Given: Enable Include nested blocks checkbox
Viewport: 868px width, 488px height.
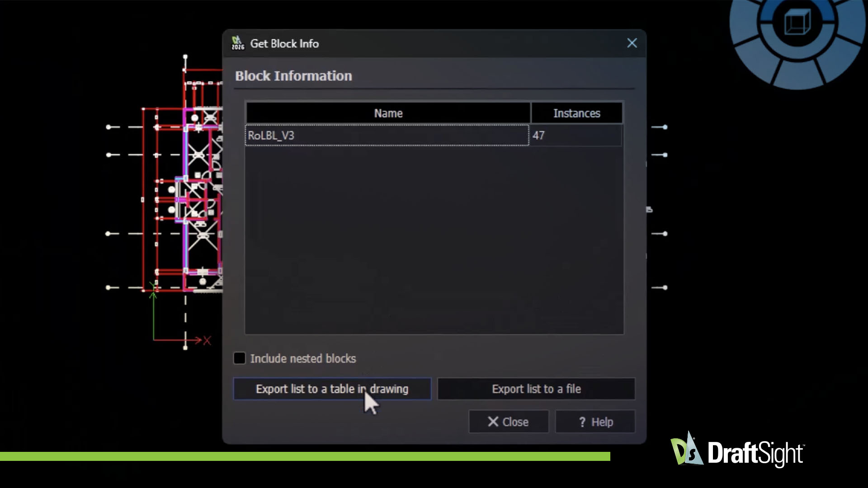Looking at the screenshot, I should pyautogui.click(x=240, y=358).
